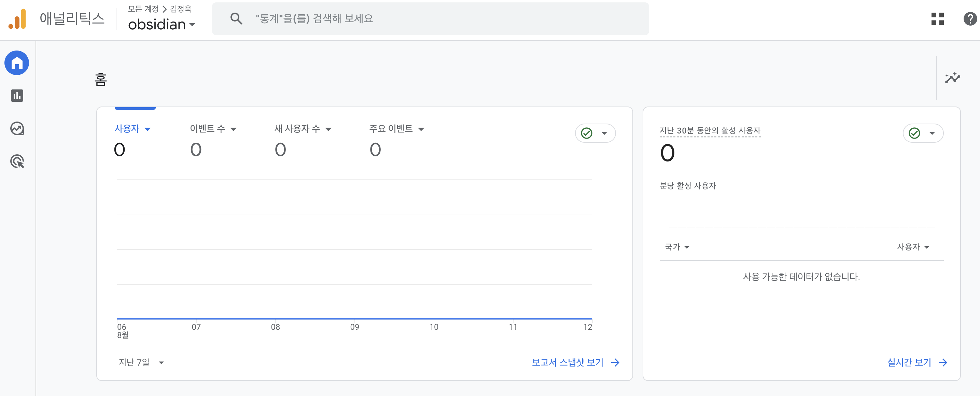Viewport: 980px width, 396px height.
Task: Open the 보고서 스냅샷 보기 link
Action: (x=575, y=362)
